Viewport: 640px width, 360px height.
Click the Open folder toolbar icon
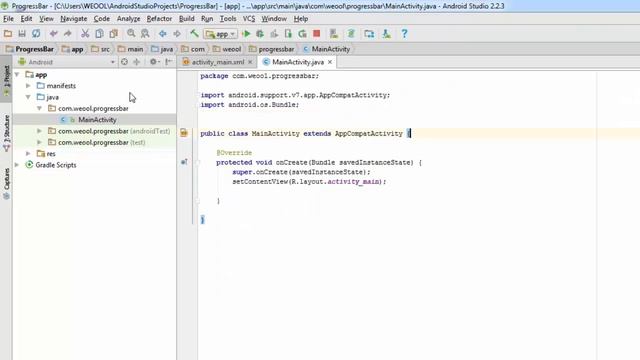[8, 34]
